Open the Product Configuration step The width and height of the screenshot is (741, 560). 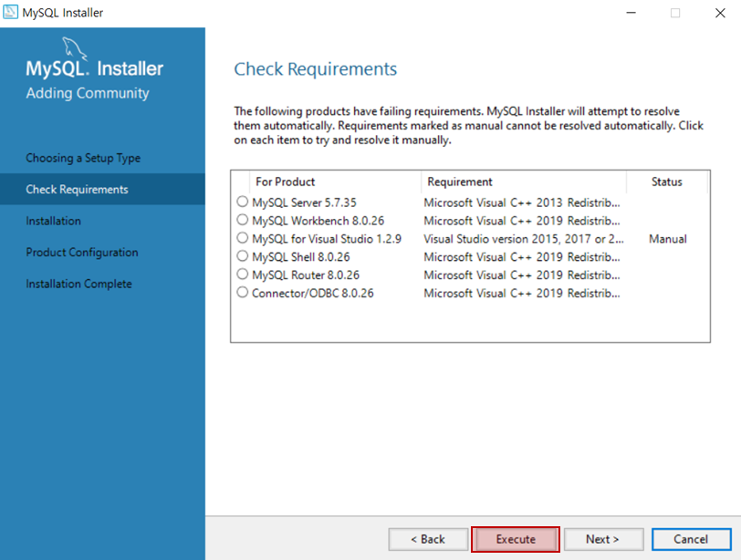click(82, 252)
